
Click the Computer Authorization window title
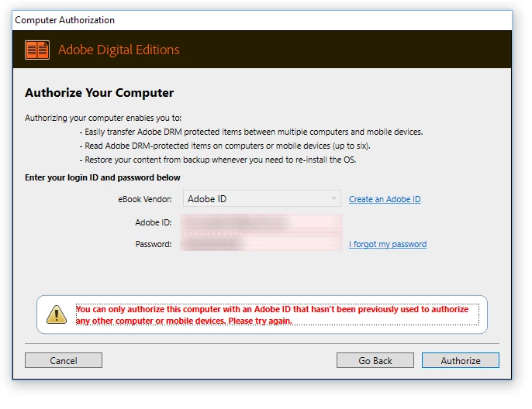pos(65,20)
